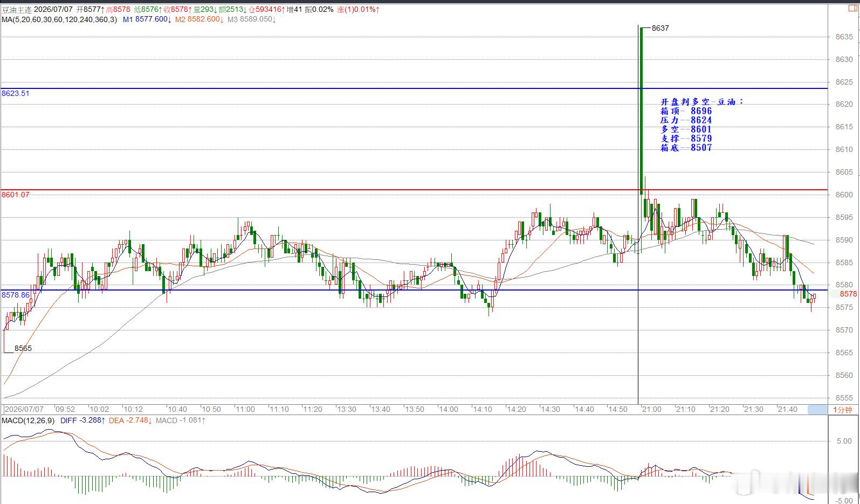This screenshot has width=860, height=504.
Task: Click the 8600 price axis label
Action: pos(844,195)
